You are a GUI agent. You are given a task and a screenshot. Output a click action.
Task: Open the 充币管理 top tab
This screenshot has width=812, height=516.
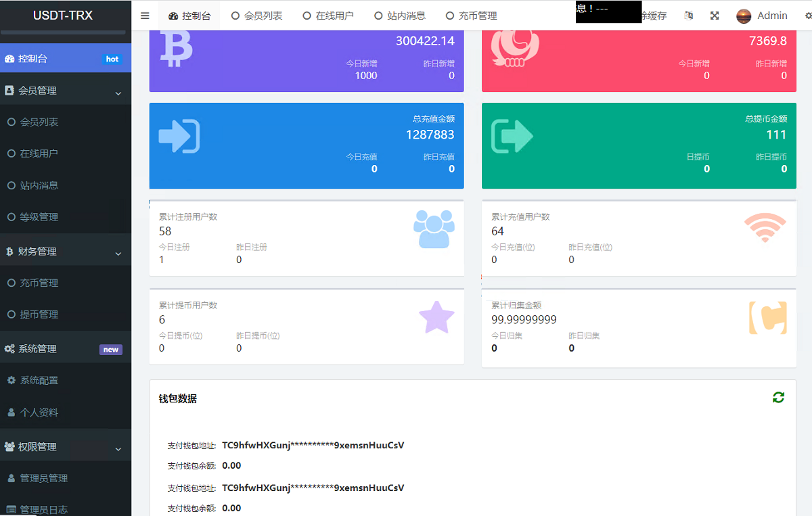[x=471, y=16]
